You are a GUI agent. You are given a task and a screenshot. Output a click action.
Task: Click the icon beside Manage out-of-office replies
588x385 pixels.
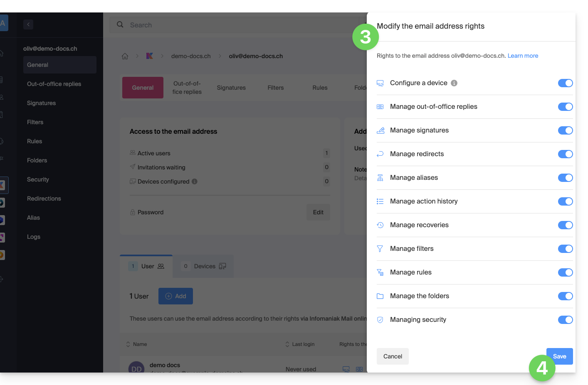point(380,107)
